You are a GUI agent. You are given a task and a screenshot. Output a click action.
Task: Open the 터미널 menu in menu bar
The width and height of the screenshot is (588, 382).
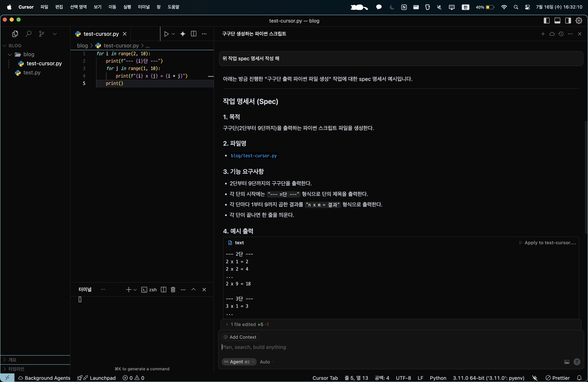pyautogui.click(x=144, y=7)
